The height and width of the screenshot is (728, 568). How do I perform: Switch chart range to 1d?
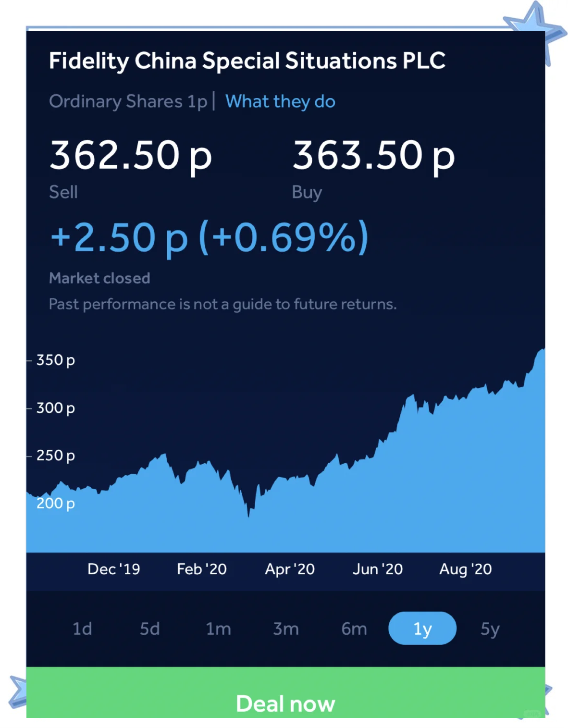point(82,629)
